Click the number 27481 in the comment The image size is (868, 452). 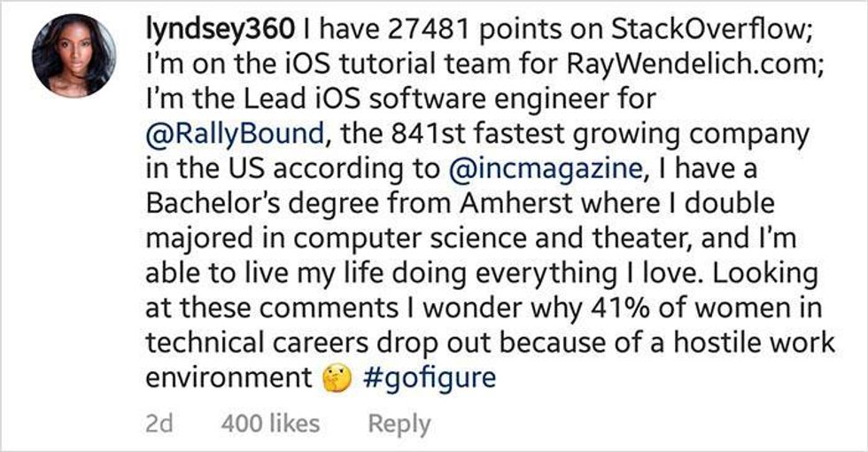click(x=429, y=30)
